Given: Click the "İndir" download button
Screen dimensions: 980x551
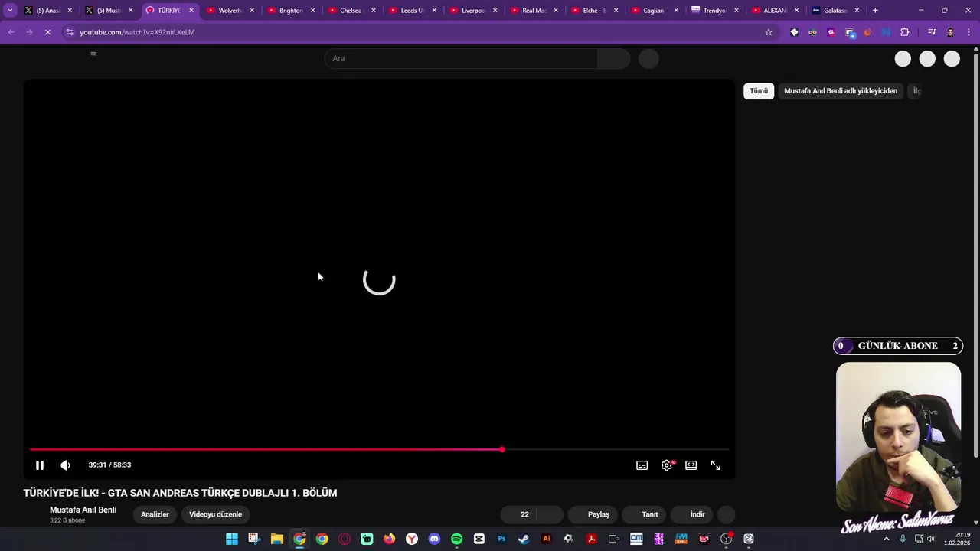Looking at the screenshot, I should [691, 514].
